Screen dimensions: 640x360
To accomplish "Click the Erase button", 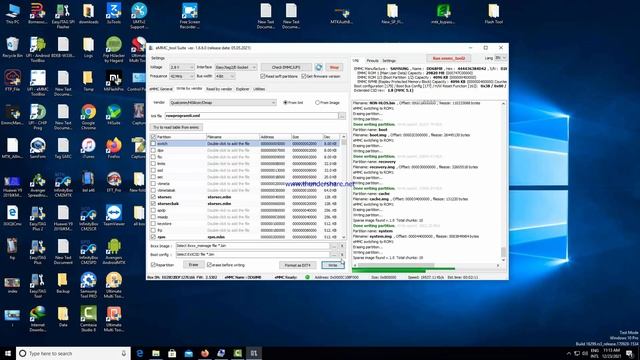I will [193, 265].
